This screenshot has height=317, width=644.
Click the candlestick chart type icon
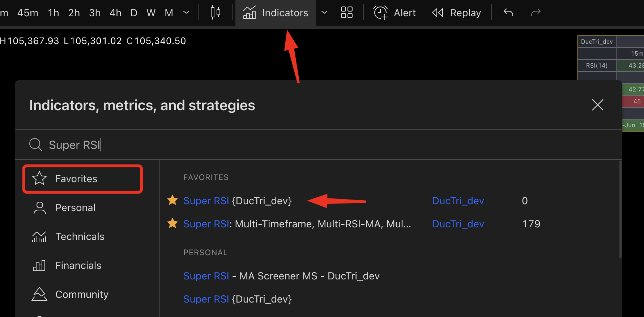tap(216, 13)
